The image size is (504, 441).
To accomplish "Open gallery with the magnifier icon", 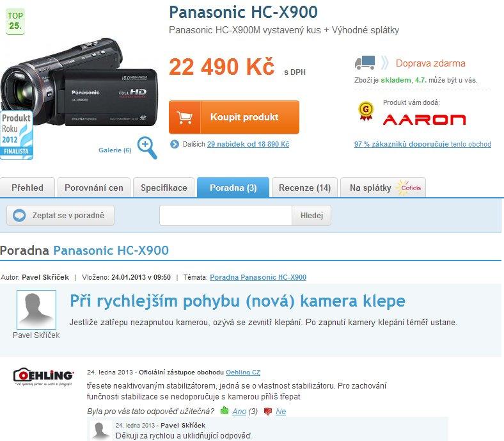I will point(147,148).
